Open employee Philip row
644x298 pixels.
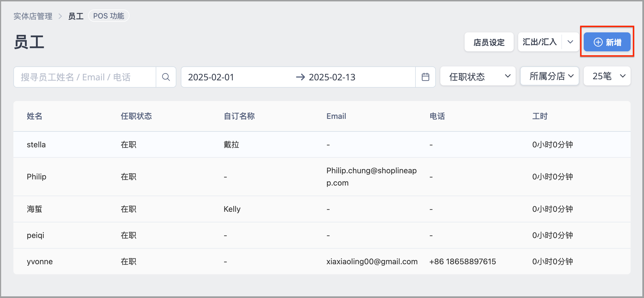pos(322,177)
